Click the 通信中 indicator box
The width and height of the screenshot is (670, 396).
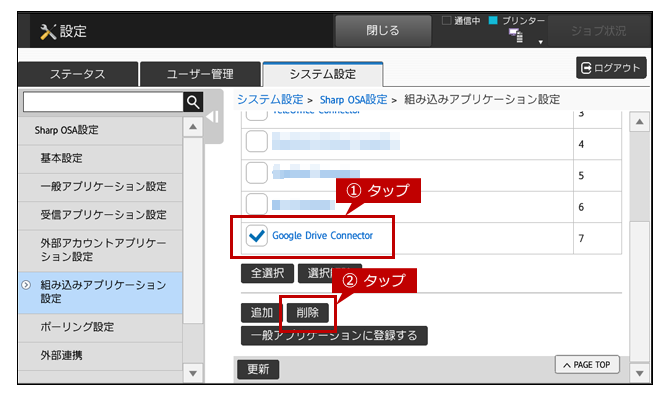click(447, 20)
